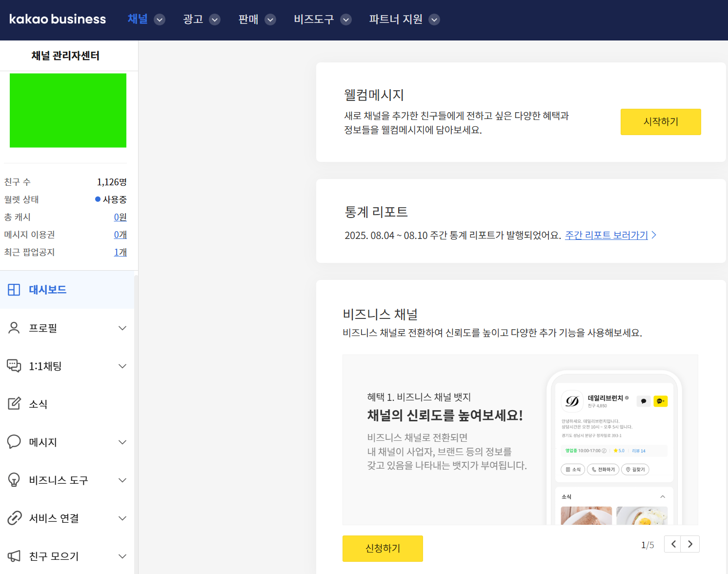The height and width of the screenshot is (574, 728).
Task: Expand the 서비스 연결 sidebar chevron
Action: tap(122, 518)
